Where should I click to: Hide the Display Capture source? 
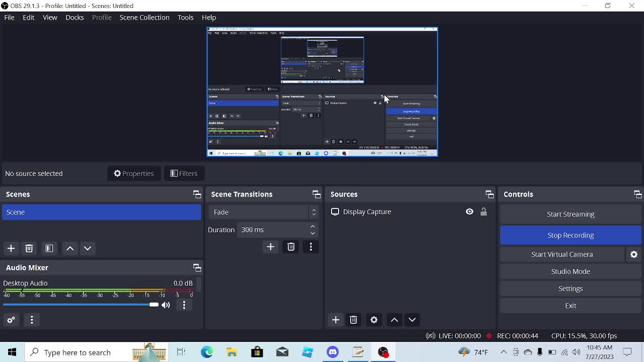click(x=469, y=212)
